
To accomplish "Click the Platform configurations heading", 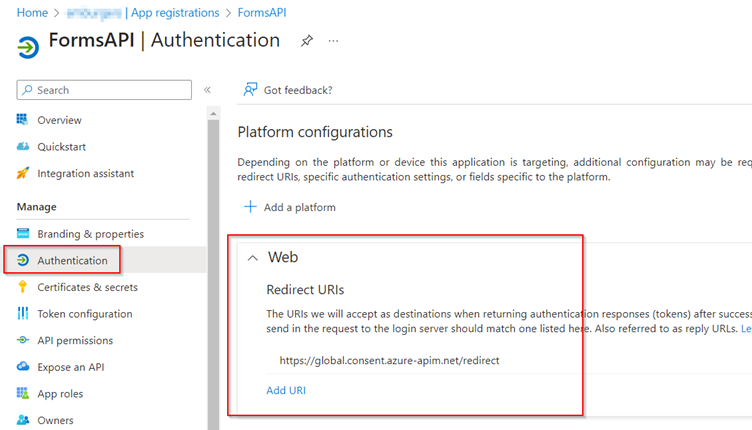I will point(315,132).
